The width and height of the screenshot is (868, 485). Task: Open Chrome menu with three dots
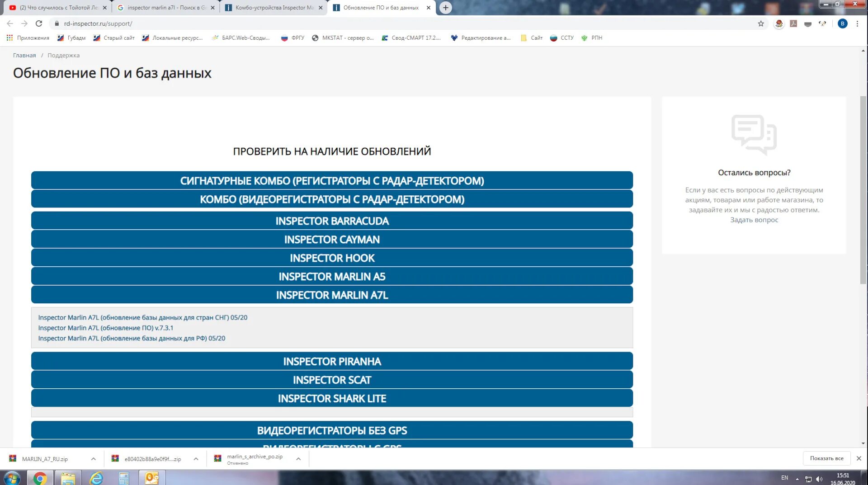point(857,24)
